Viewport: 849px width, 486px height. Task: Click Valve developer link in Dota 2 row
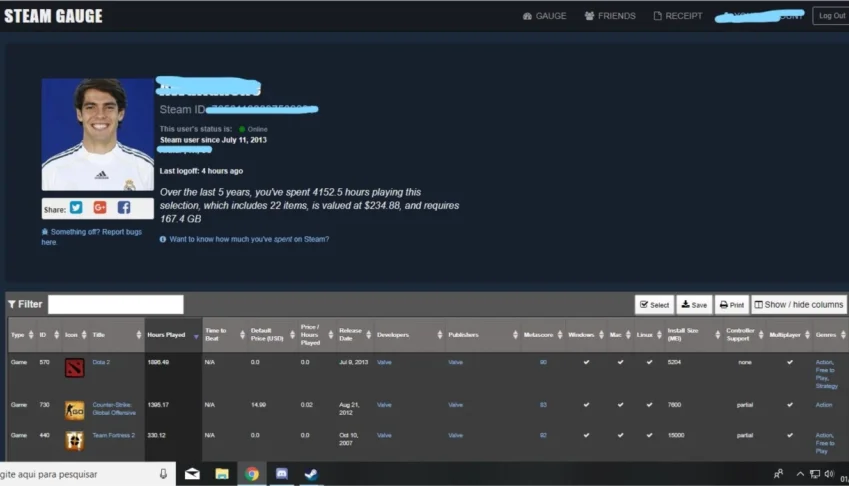click(x=384, y=362)
